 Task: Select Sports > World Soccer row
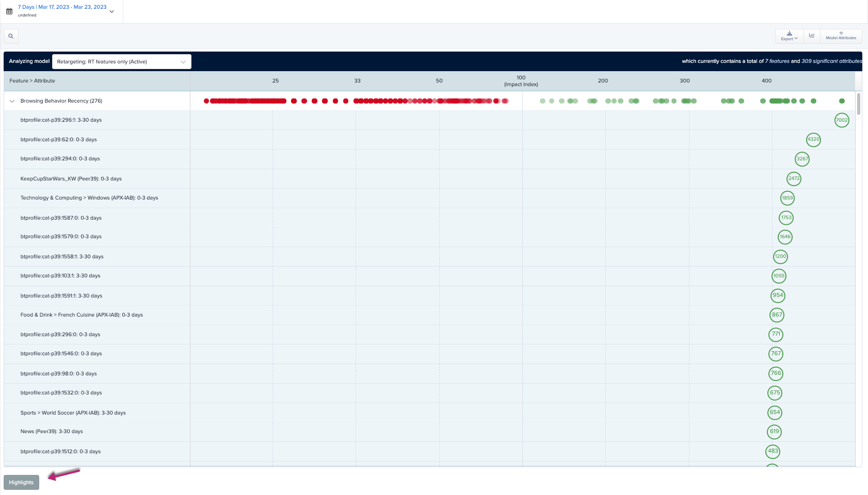(73, 413)
